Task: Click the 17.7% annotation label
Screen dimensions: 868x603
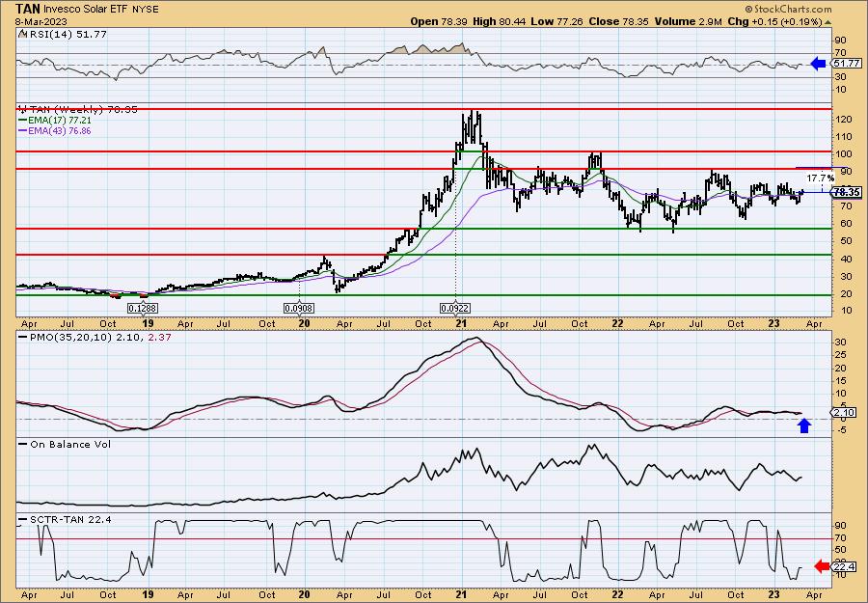Action: [820, 178]
